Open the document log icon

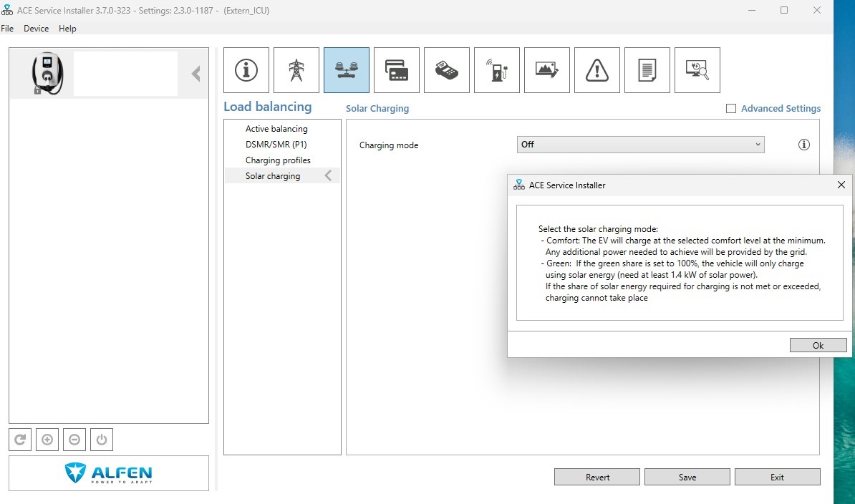[x=647, y=70]
